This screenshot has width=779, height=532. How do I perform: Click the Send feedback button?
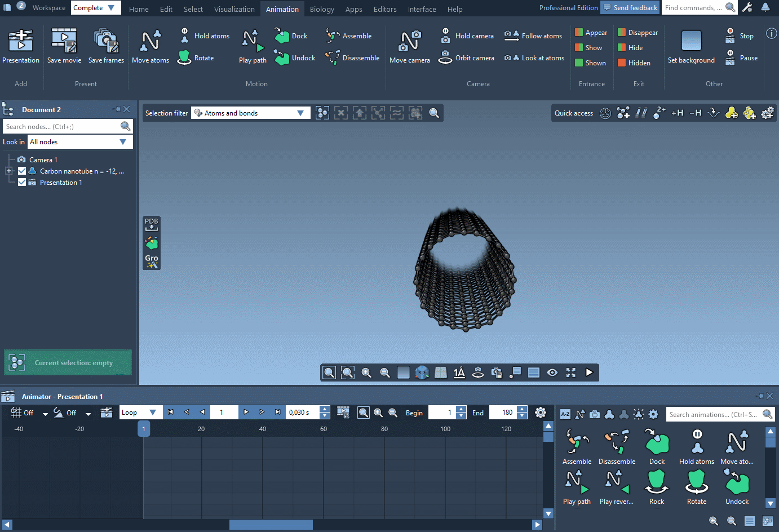coord(630,7)
